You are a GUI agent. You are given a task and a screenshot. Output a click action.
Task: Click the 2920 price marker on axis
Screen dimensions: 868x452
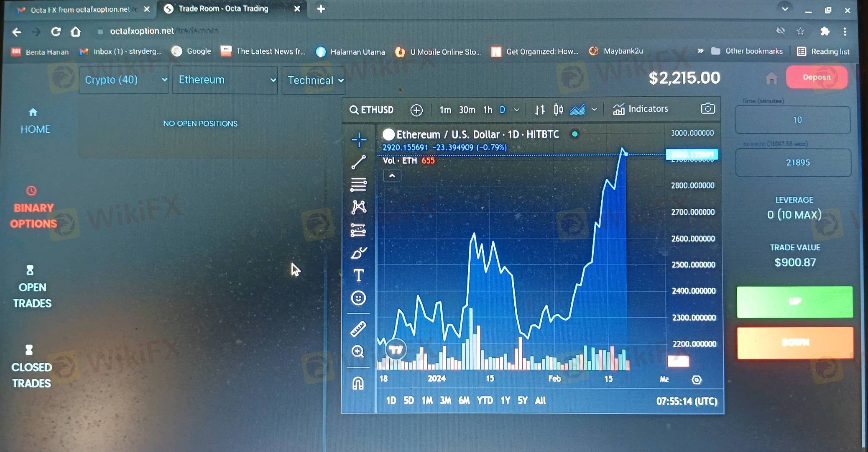point(692,154)
